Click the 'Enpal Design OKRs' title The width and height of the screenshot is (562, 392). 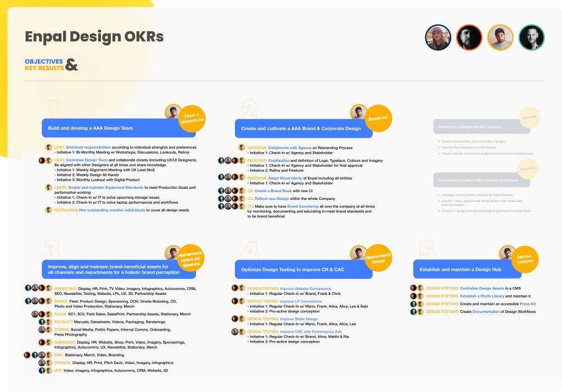(x=94, y=37)
